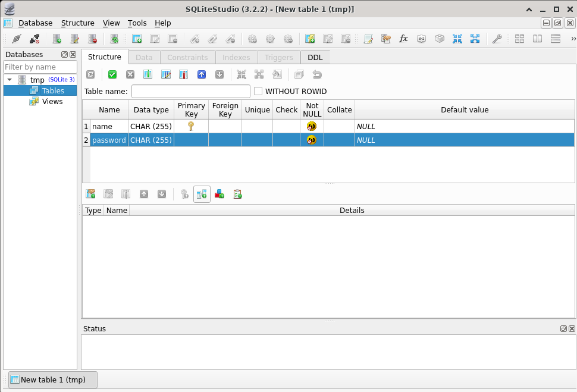Click the primary key icon of name column
Image resolution: width=577 pixels, height=392 pixels.
[190, 126]
